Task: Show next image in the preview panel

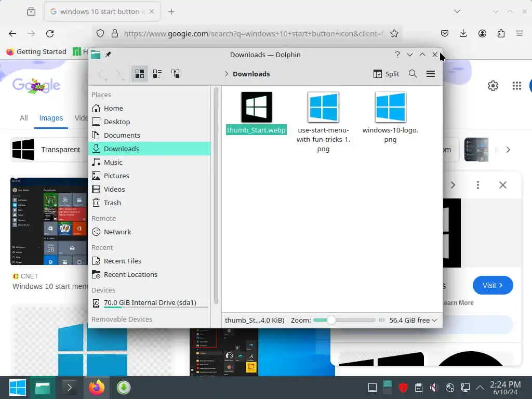Action: [453, 185]
